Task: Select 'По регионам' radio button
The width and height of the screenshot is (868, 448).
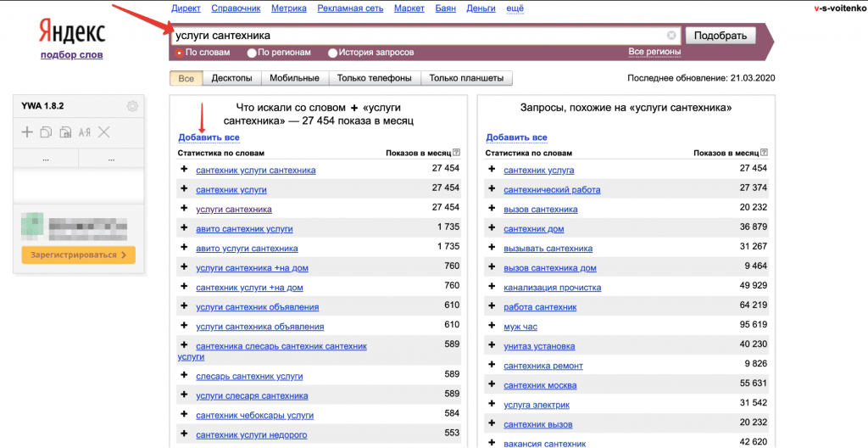Action: 251,53
